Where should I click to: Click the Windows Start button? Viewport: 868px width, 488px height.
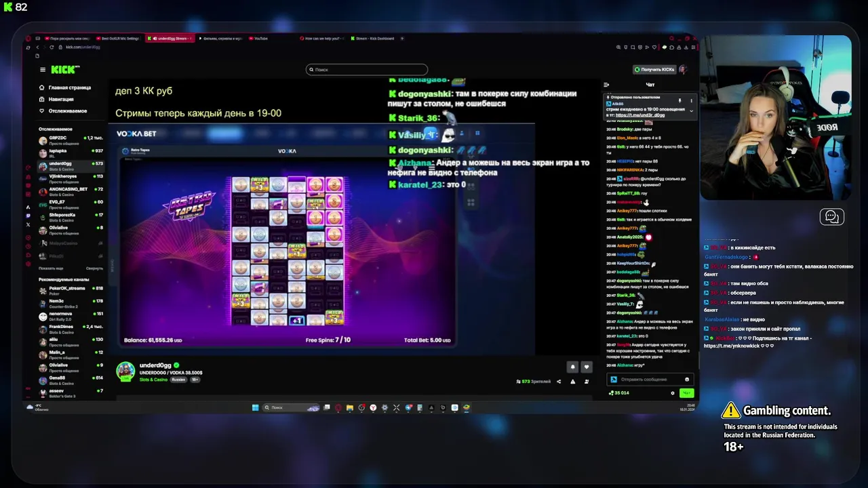(x=255, y=407)
